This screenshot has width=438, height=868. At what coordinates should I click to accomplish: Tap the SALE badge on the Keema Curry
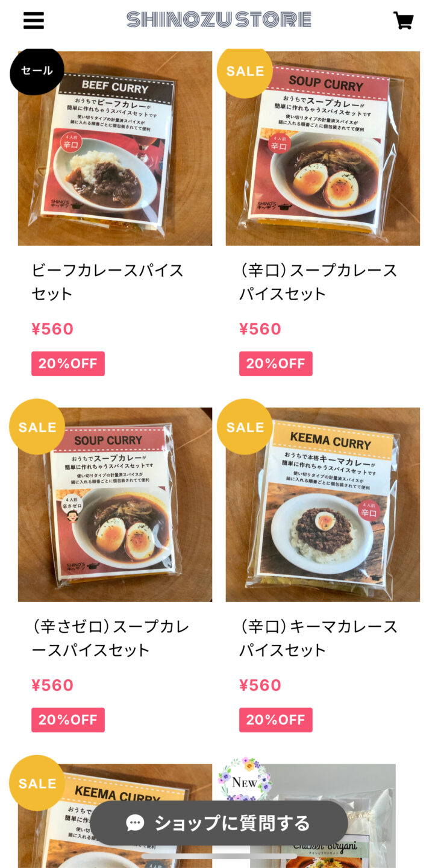coord(245,427)
